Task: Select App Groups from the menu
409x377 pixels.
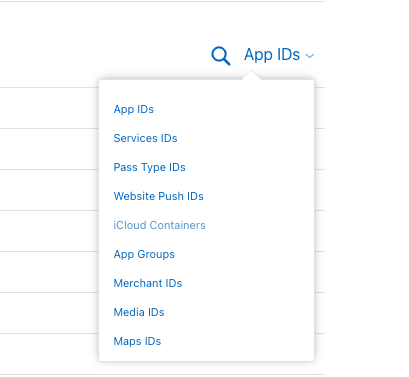Action: point(144,254)
